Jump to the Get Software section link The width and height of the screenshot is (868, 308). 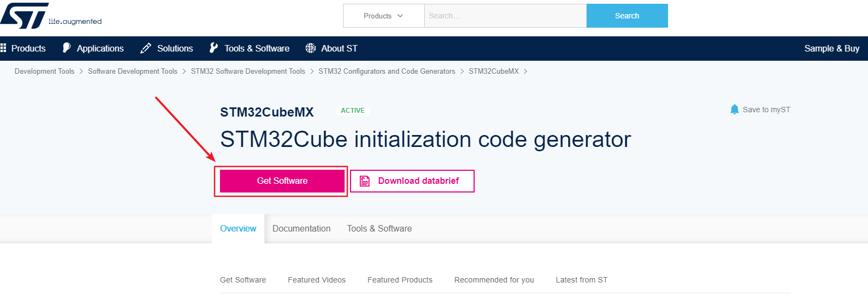(243, 280)
